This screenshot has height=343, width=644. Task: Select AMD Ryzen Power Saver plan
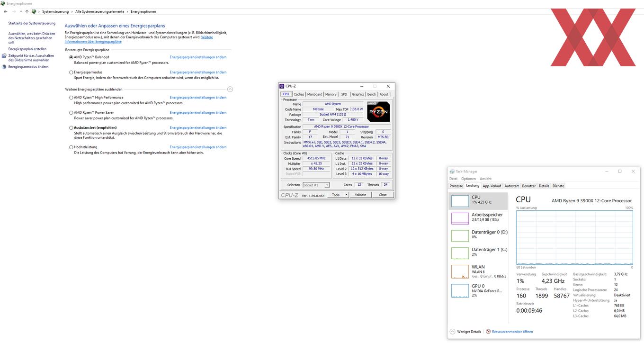[71, 113]
